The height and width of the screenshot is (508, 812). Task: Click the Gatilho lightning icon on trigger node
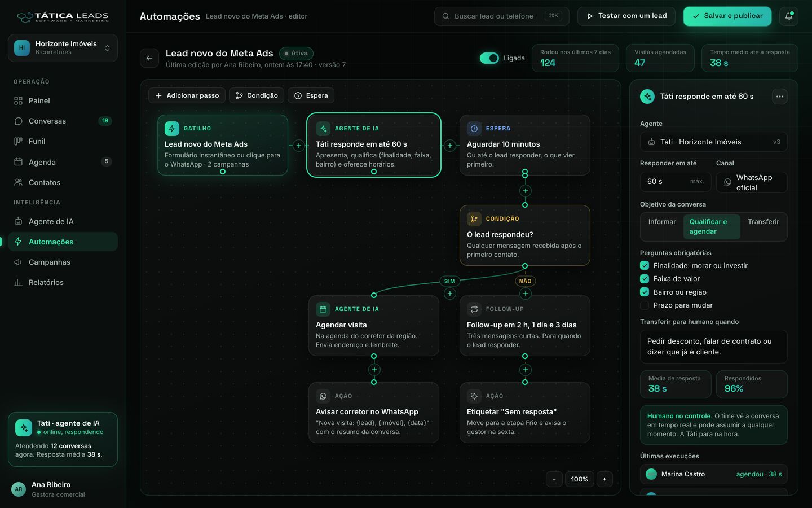tap(172, 129)
